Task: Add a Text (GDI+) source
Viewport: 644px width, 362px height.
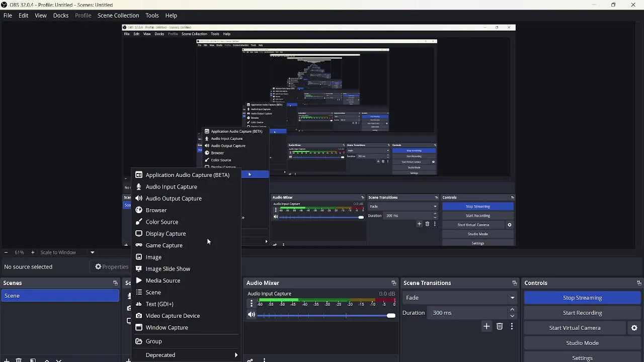Action: point(186,304)
